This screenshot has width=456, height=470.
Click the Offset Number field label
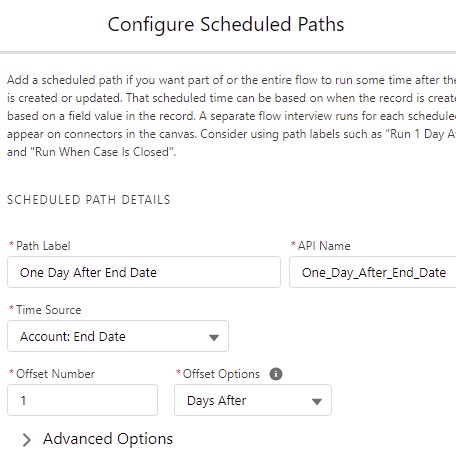55,374
